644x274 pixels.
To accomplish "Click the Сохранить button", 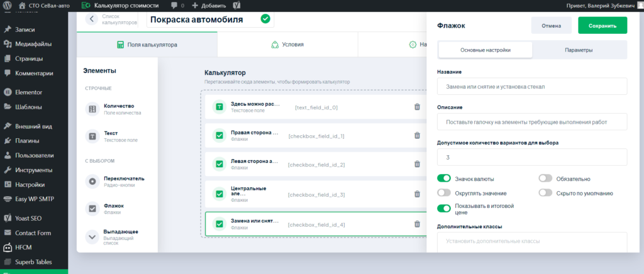I will (602, 25).
